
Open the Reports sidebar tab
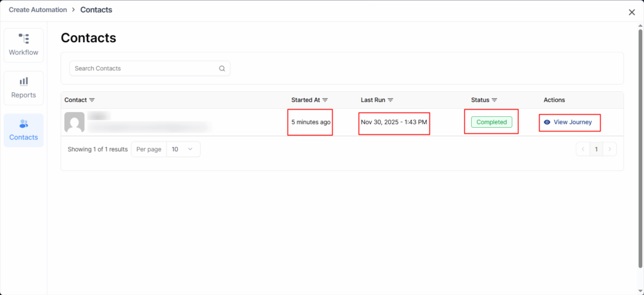click(24, 87)
